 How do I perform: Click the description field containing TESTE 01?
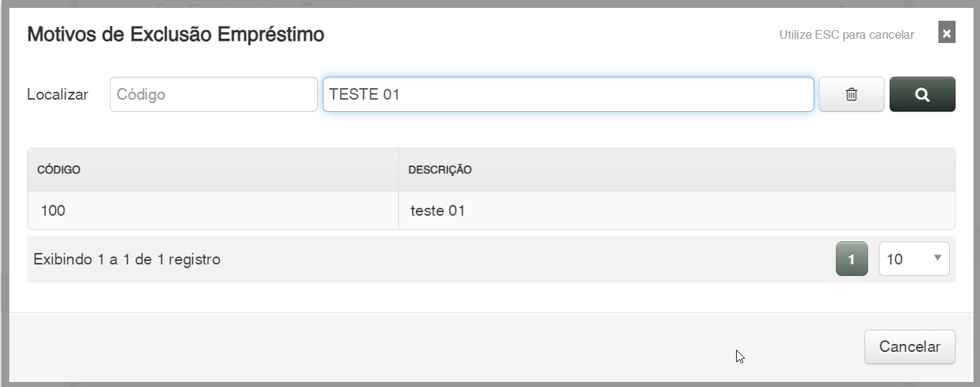click(x=567, y=95)
